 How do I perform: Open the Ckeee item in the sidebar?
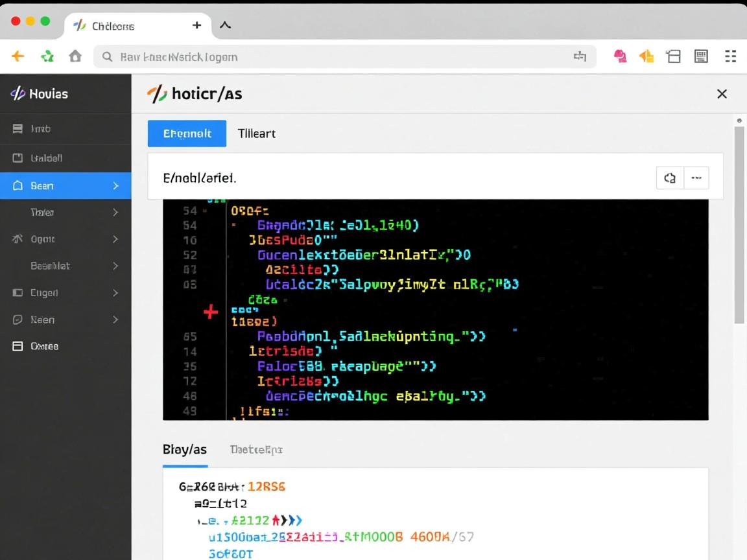(x=44, y=346)
